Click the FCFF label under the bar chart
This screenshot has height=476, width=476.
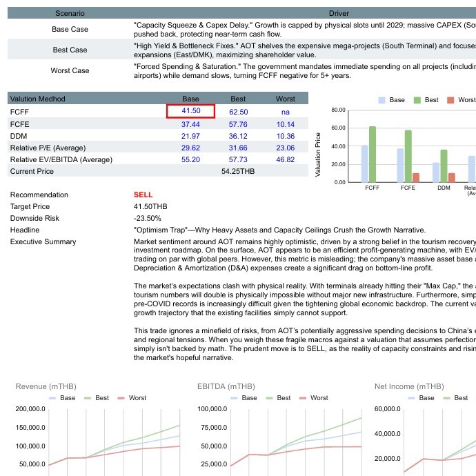point(373,188)
